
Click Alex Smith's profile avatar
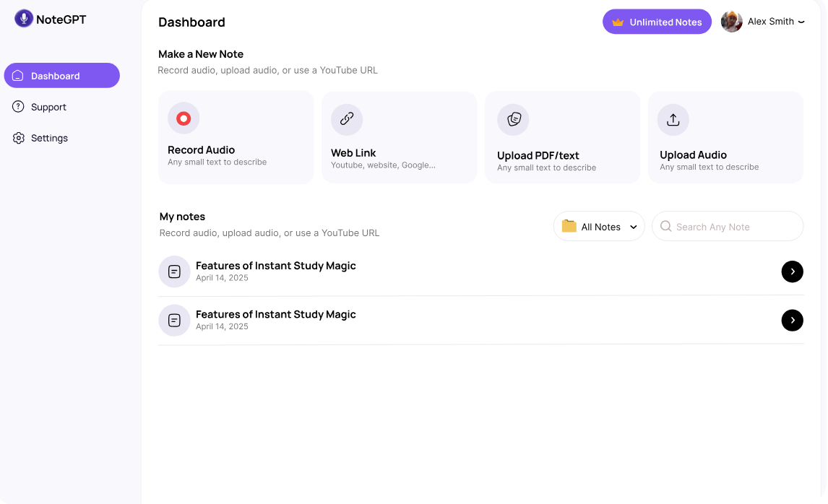pyautogui.click(x=731, y=21)
